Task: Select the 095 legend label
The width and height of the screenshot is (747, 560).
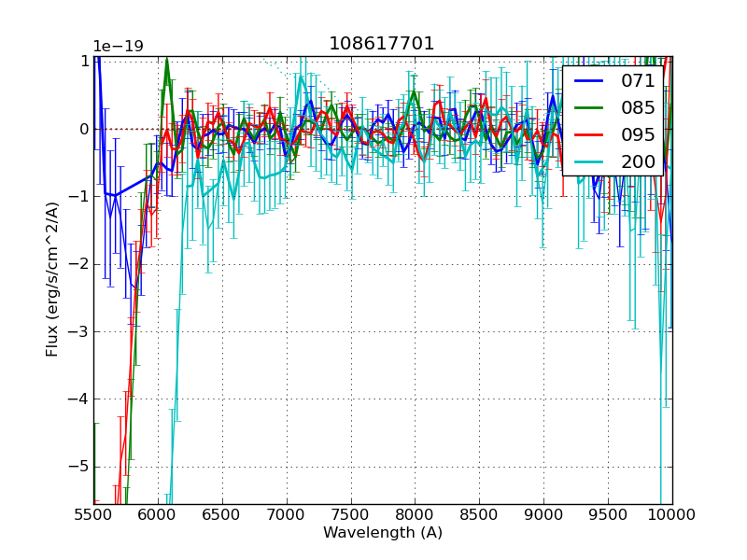Action: 638,134
